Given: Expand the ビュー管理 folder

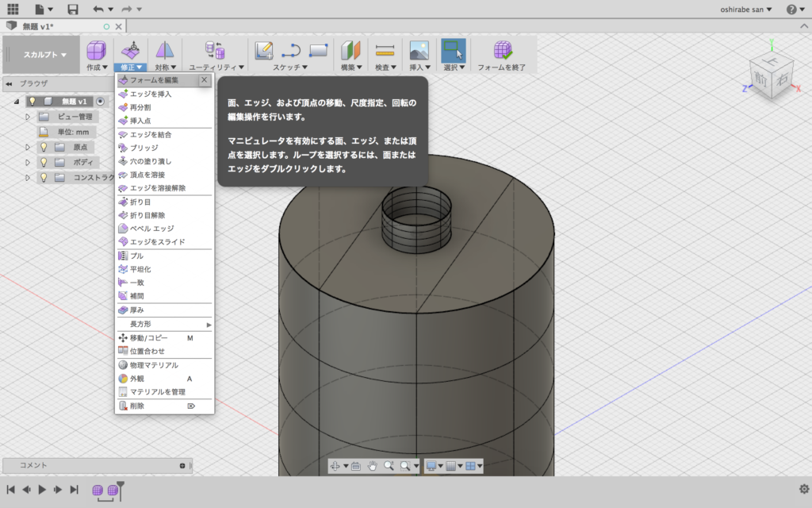Looking at the screenshot, I should 28,117.
